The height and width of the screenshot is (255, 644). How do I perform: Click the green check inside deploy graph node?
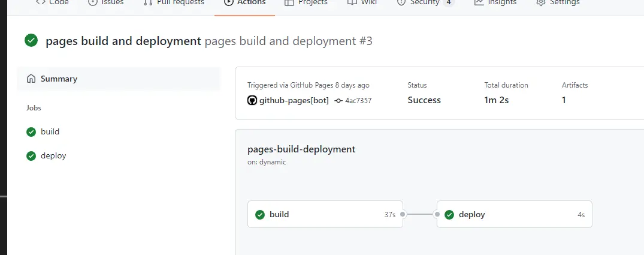pos(449,214)
